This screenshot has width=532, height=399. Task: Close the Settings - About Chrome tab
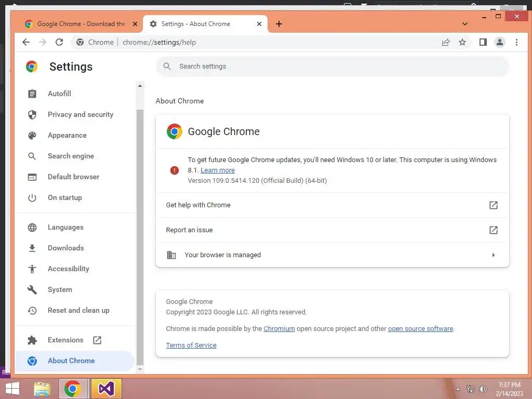[259, 24]
